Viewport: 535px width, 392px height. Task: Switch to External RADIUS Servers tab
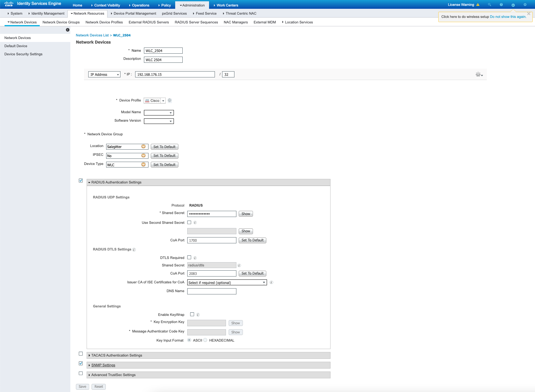pos(149,22)
